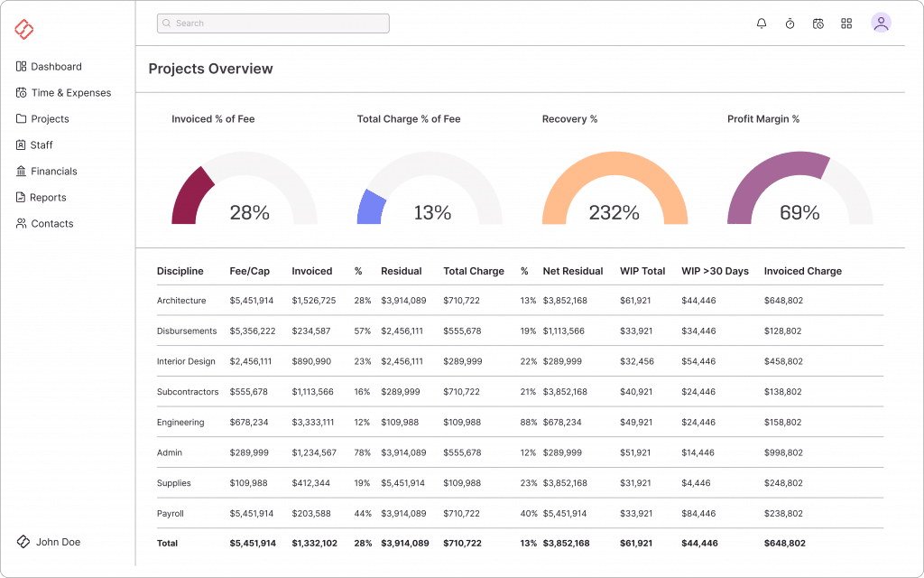Open the Contacts page
924x578 pixels.
(51, 224)
